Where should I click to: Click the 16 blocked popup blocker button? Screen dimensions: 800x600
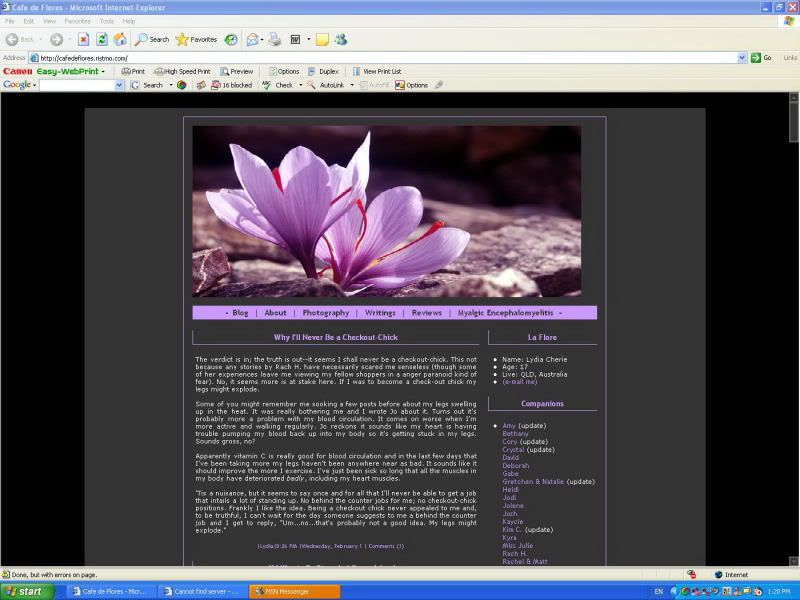click(x=232, y=85)
